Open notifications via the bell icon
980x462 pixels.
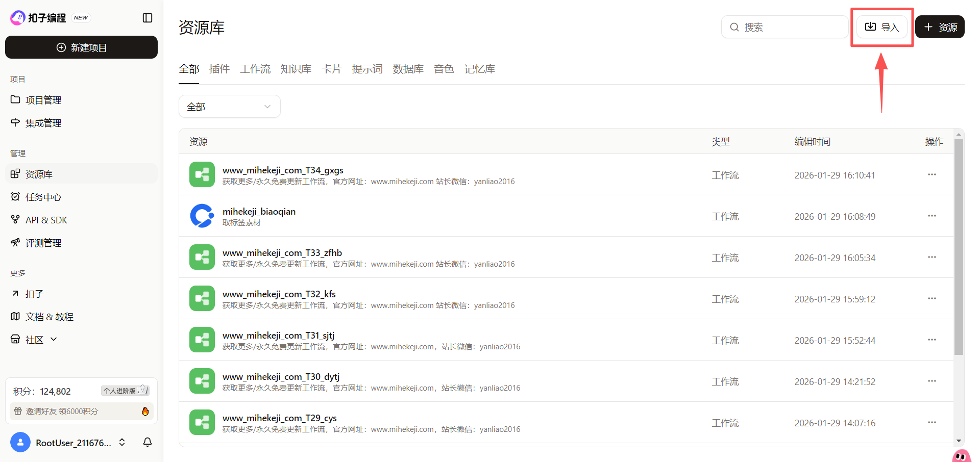coord(148,442)
